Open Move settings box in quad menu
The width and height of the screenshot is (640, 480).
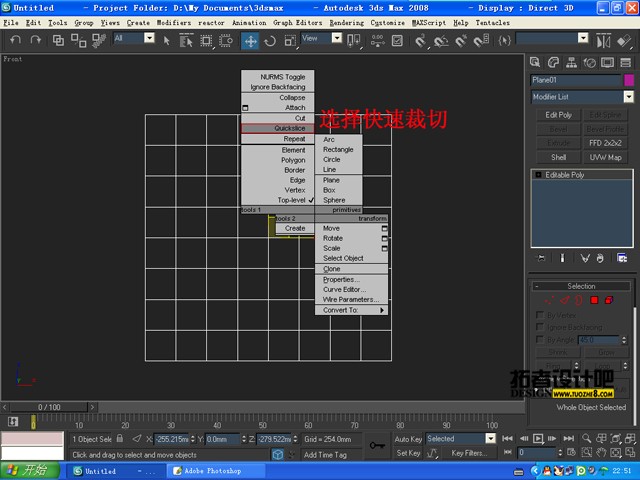[x=384, y=229]
